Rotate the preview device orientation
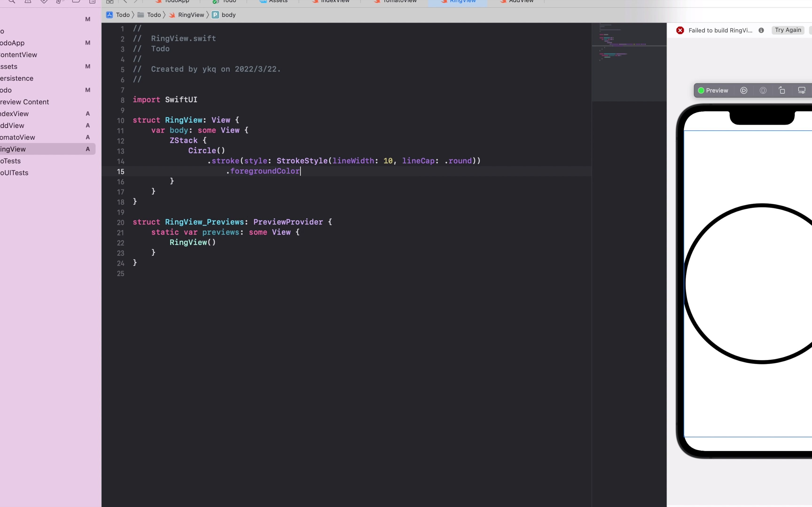The width and height of the screenshot is (812, 507). pos(782,91)
